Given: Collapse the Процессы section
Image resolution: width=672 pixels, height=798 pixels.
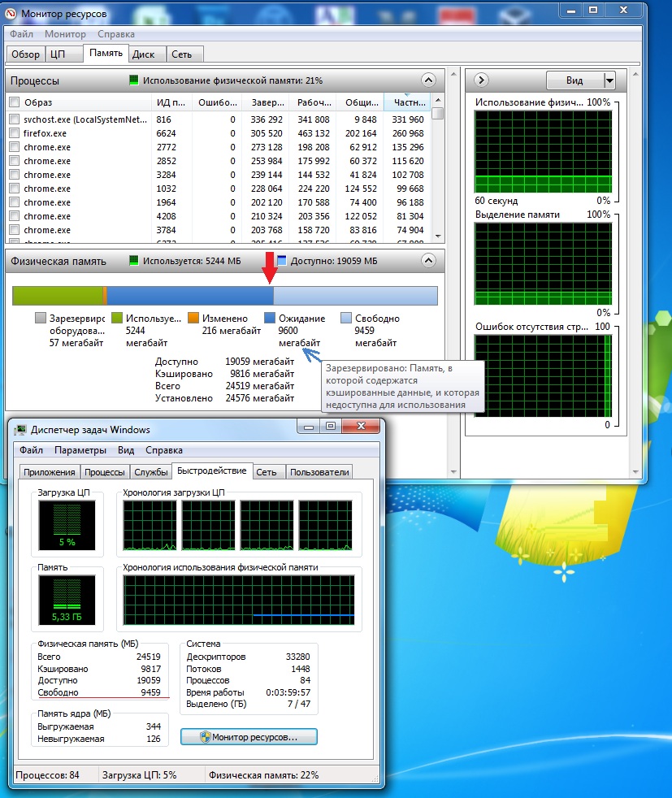Looking at the screenshot, I should (428, 80).
